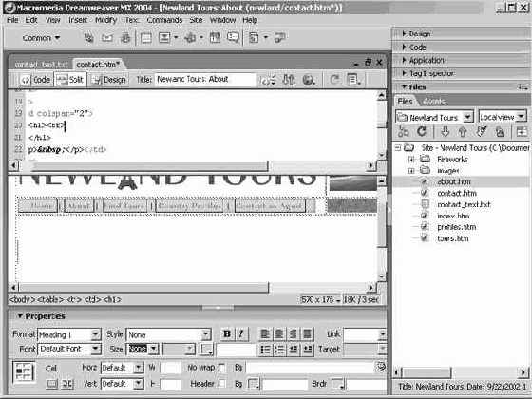Toggle the Header checkbox
The width and height of the screenshot is (532, 399).
[x=221, y=384]
